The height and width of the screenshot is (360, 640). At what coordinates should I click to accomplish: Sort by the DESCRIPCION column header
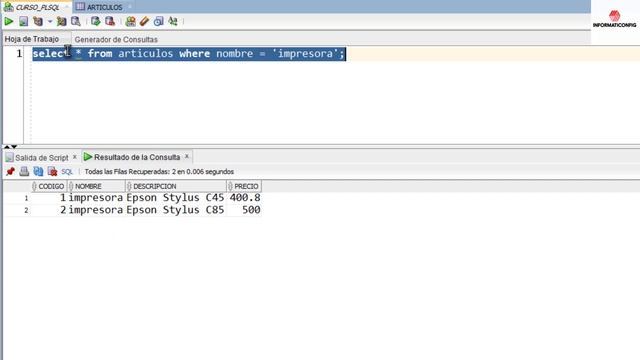coord(176,186)
